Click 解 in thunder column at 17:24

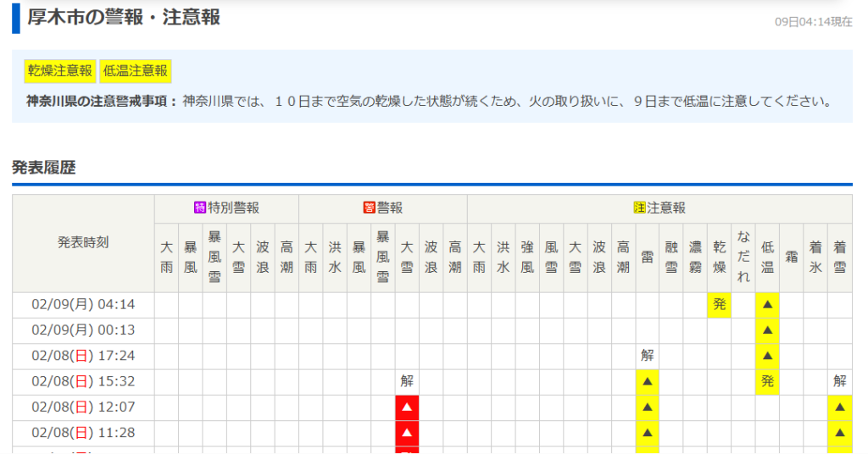648,356
